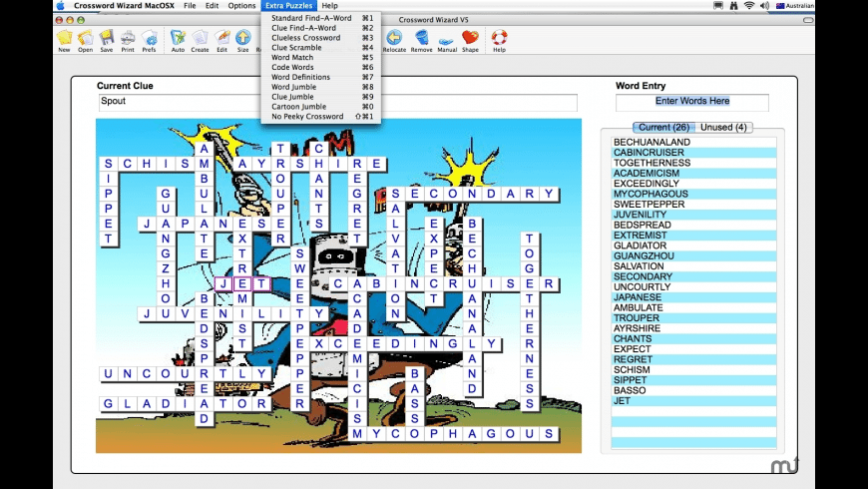Viewport: 868px width, 489px height.
Task: Open the Options menu
Action: [241, 6]
